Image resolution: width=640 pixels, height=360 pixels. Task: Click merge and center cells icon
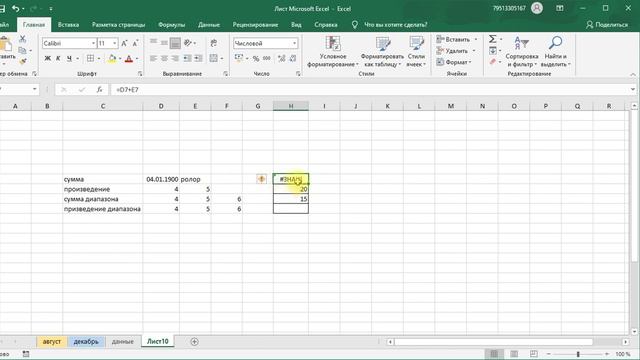(213, 58)
